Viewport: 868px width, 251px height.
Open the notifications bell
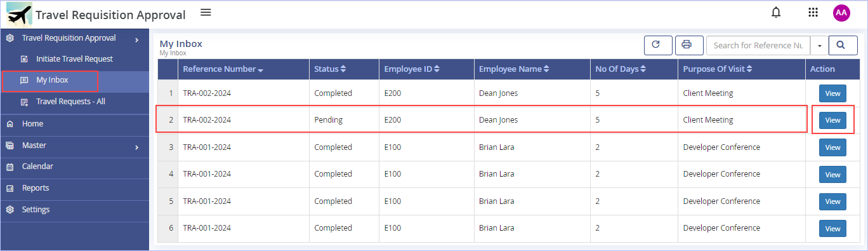tap(775, 13)
